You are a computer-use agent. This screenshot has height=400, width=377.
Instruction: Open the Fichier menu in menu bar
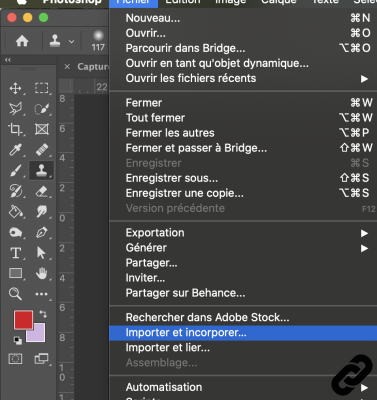(133, 2)
